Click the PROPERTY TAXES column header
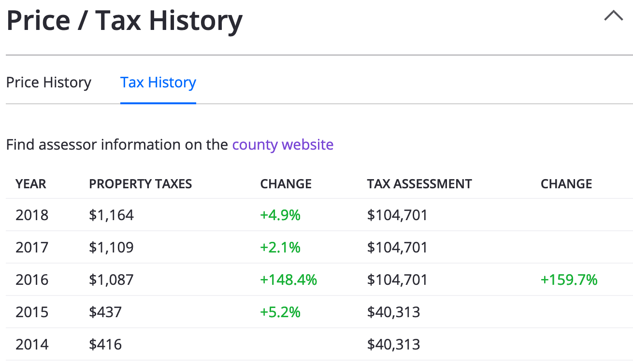The height and width of the screenshot is (364, 633). (x=140, y=184)
